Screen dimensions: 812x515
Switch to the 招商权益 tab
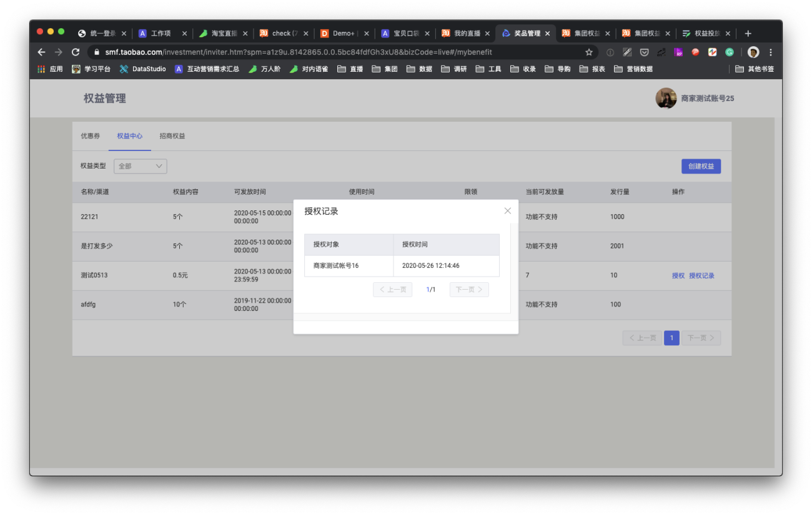pos(172,135)
